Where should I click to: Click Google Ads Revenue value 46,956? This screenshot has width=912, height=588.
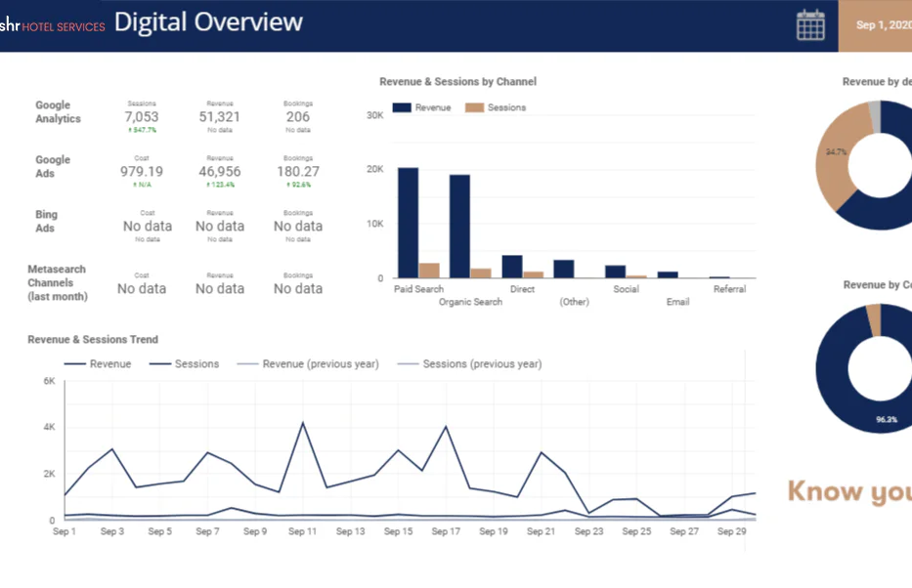pos(219,171)
